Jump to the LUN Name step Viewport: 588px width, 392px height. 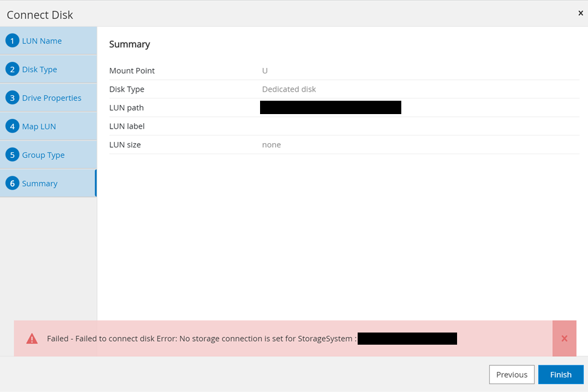[x=42, y=41]
